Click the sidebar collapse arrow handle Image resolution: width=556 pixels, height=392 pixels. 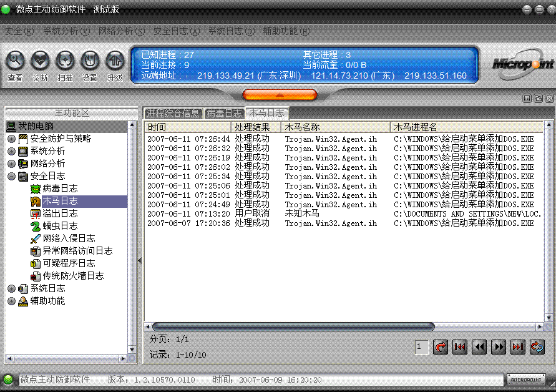click(x=140, y=261)
